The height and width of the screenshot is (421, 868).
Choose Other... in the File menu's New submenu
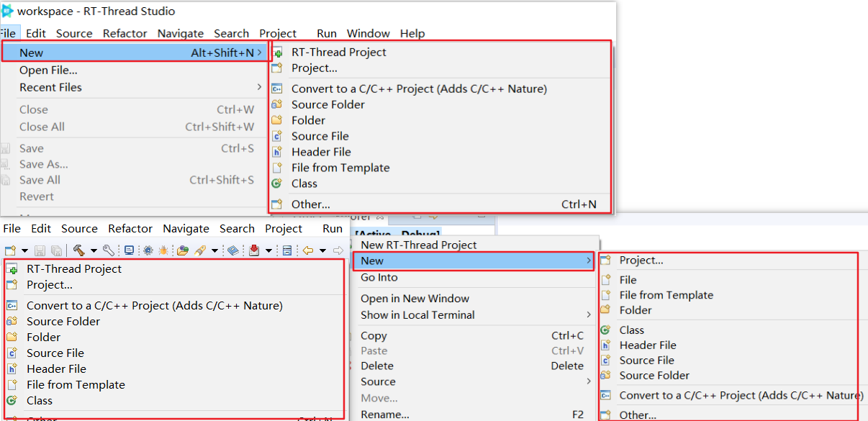point(311,204)
